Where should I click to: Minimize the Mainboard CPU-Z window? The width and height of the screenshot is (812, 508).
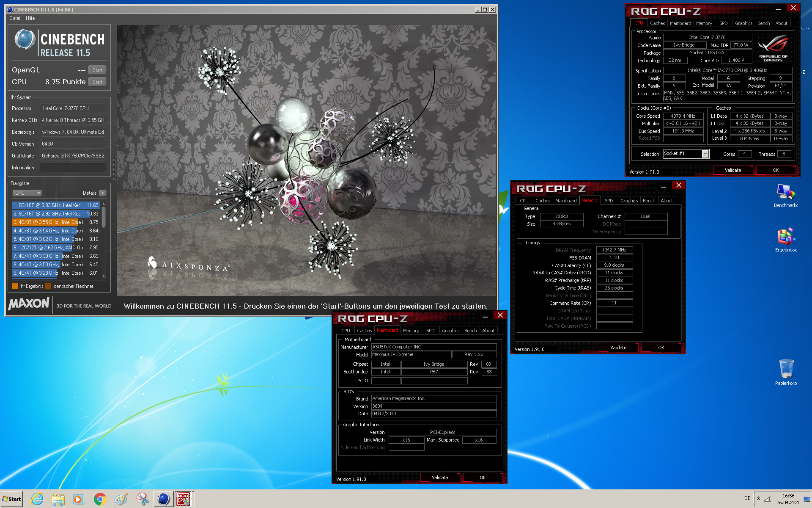485,316
